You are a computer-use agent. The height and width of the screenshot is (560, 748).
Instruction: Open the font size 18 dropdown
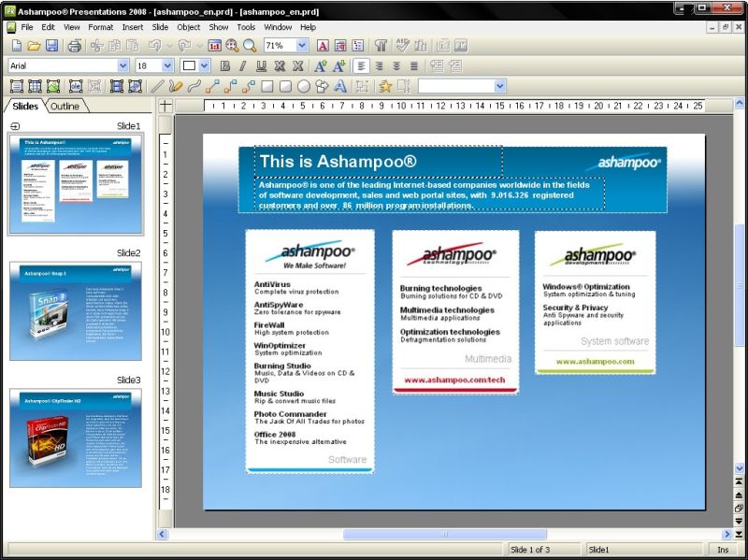(x=167, y=66)
